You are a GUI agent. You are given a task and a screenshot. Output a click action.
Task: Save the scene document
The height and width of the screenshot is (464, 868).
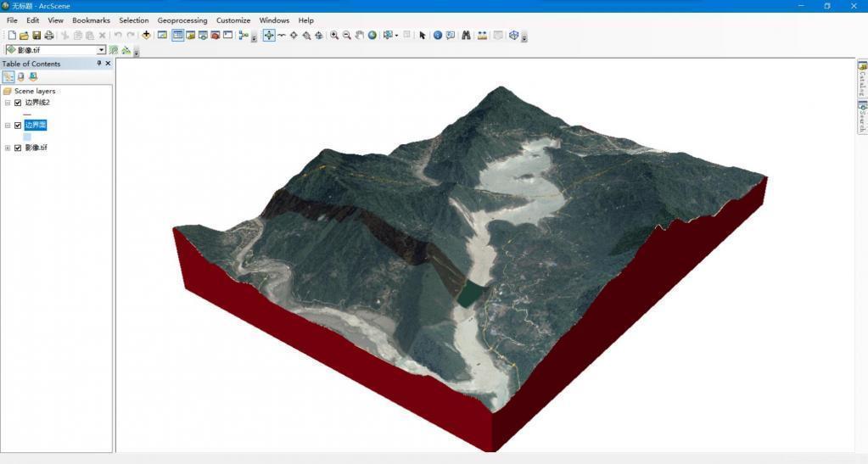[x=36, y=36]
